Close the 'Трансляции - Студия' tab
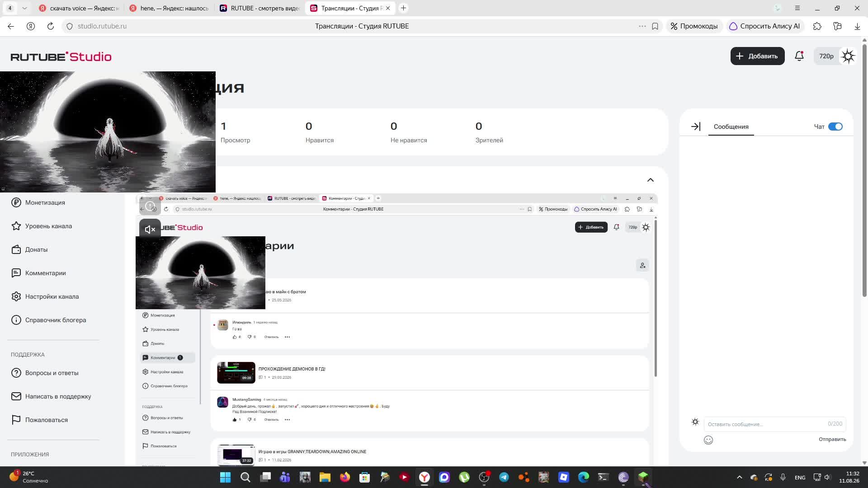The width and height of the screenshot is (868, 488). 387,8
